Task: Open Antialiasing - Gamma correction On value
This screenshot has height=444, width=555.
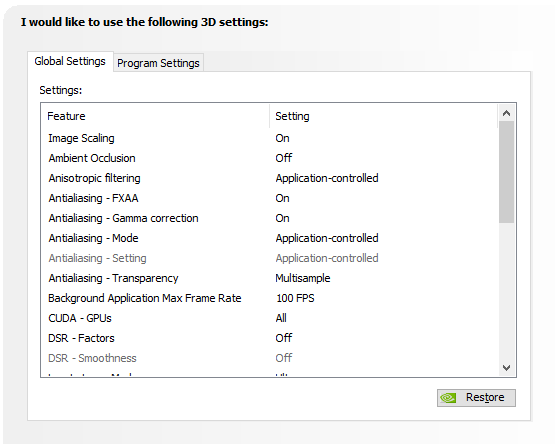Action: (282, 218)
